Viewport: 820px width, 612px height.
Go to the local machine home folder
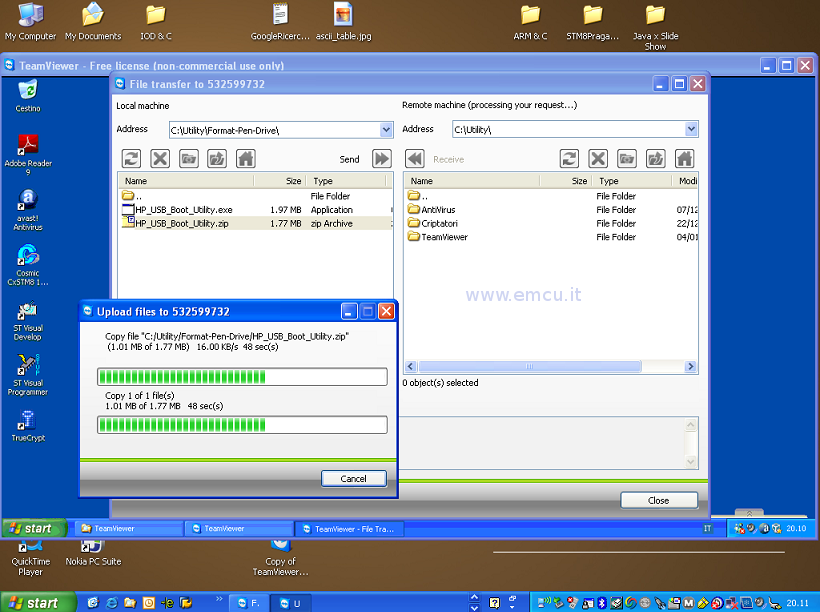pos(246,158)
